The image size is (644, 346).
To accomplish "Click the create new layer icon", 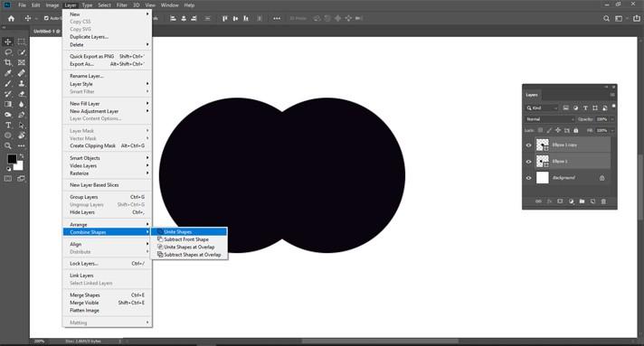I will 592,201.
